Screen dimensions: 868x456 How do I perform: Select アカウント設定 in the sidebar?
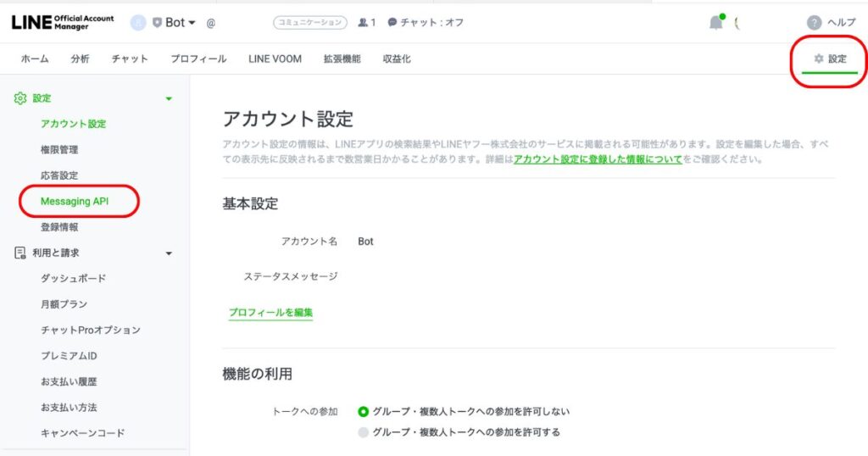(73, 124)
